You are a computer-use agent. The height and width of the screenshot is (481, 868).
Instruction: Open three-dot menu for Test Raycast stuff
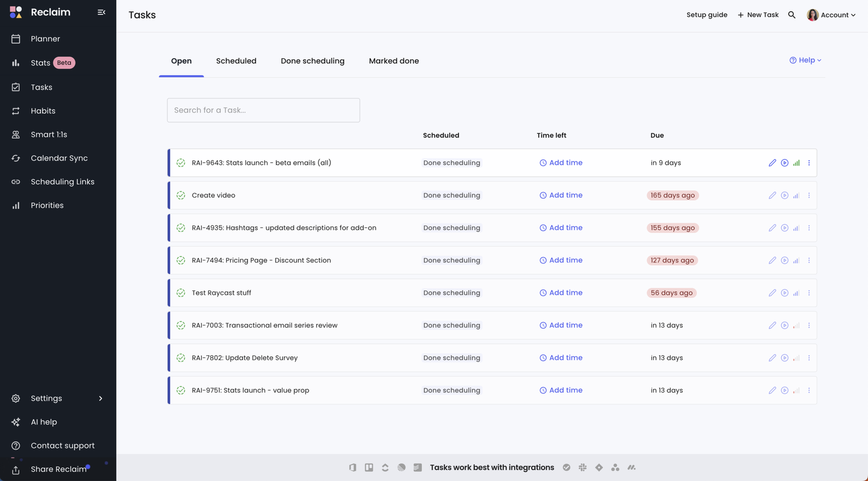(809, 293)
